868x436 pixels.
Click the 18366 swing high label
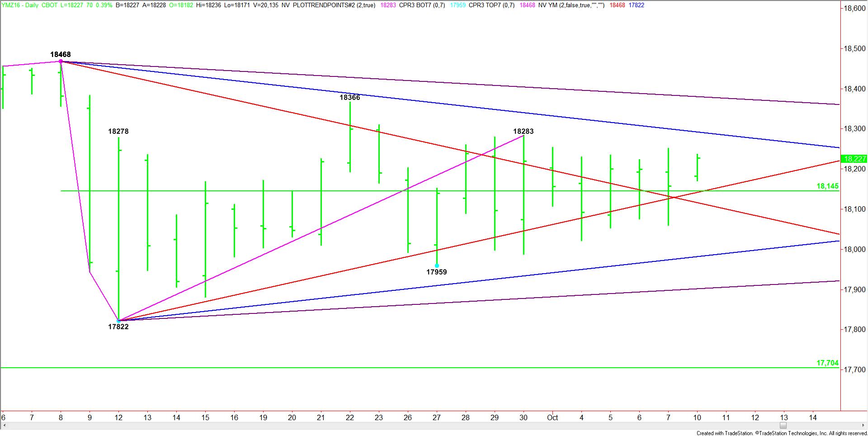pos(350,97)
